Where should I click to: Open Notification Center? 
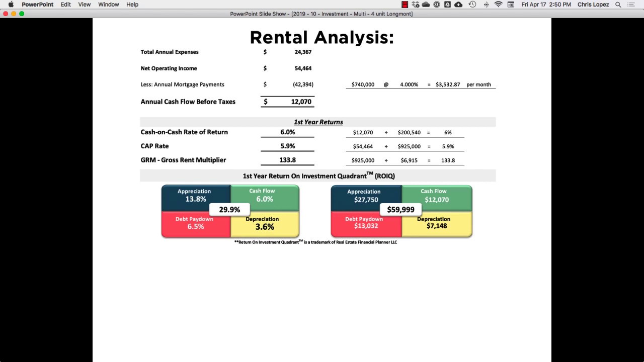click(631, 5)
